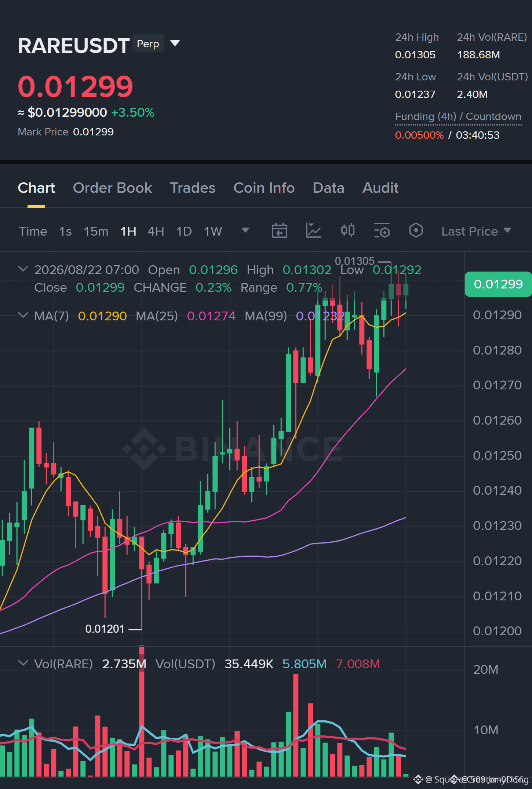Collapse the OHLC info row chevron

pos(23,269)
